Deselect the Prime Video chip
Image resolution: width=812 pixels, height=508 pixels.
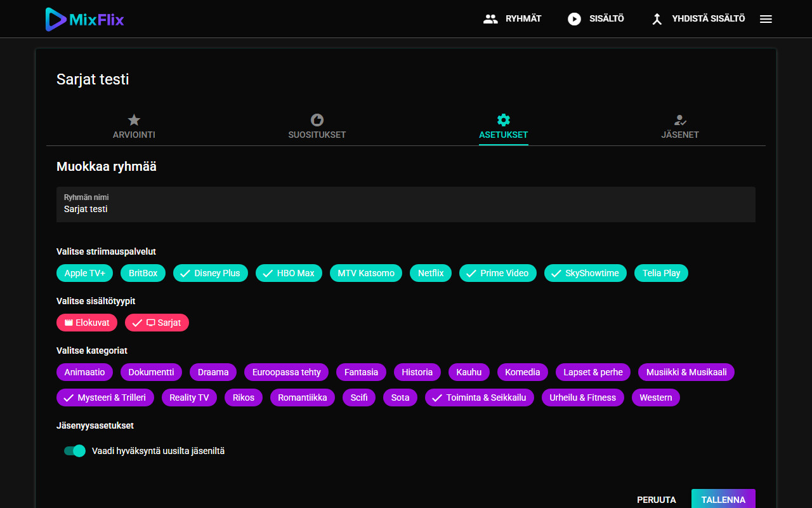(x=498, y=273)
